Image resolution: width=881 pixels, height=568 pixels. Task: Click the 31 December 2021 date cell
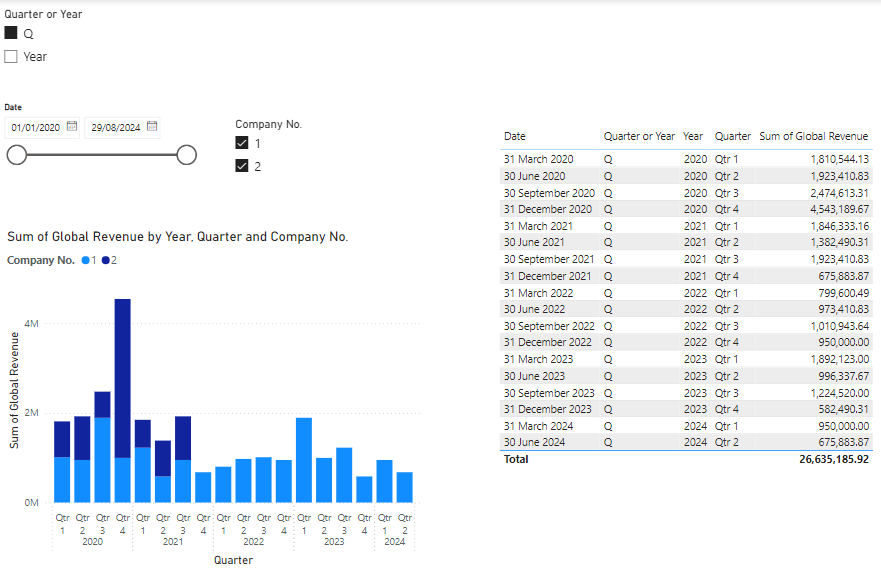(x=547, y=276)
